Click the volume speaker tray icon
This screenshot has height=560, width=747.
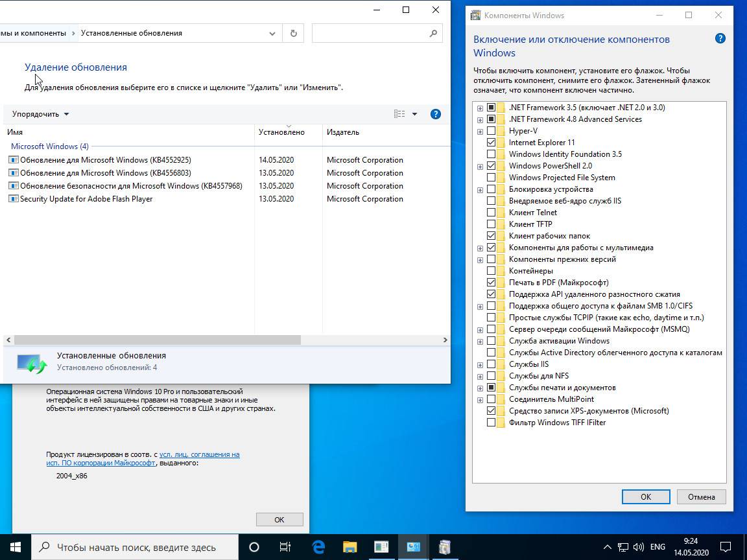(x=638, y=547)
